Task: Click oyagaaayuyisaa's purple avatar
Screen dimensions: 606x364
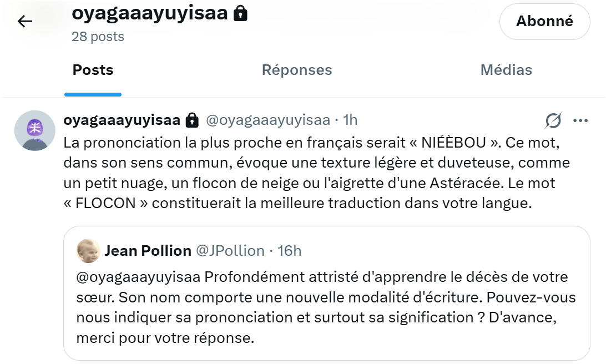Action: click(34, 131)
